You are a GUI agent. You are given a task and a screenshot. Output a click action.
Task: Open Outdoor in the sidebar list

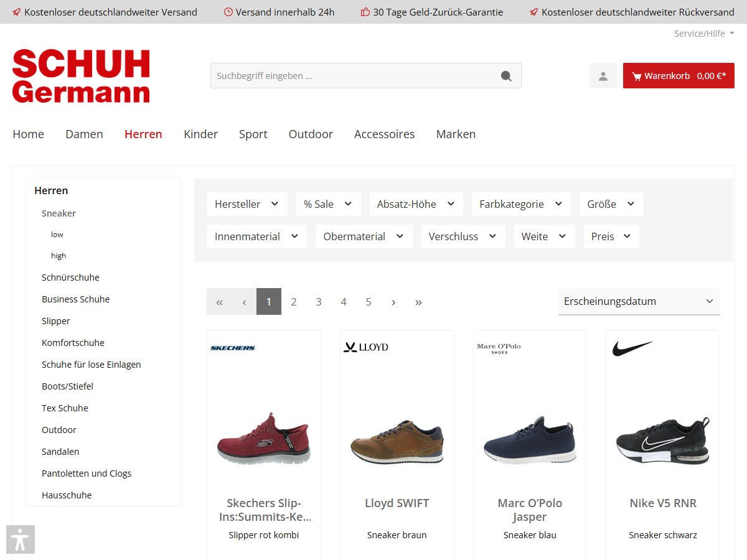(x=59, y=430)
